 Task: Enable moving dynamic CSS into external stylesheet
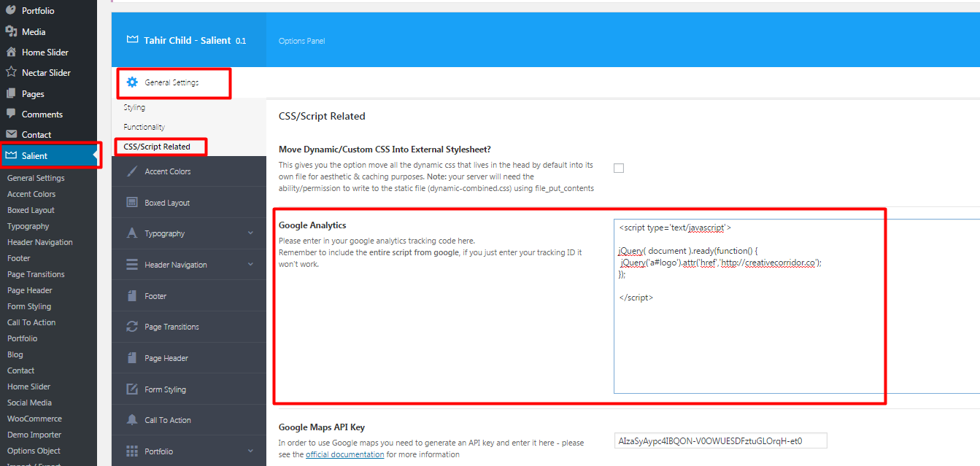point(618,168)
